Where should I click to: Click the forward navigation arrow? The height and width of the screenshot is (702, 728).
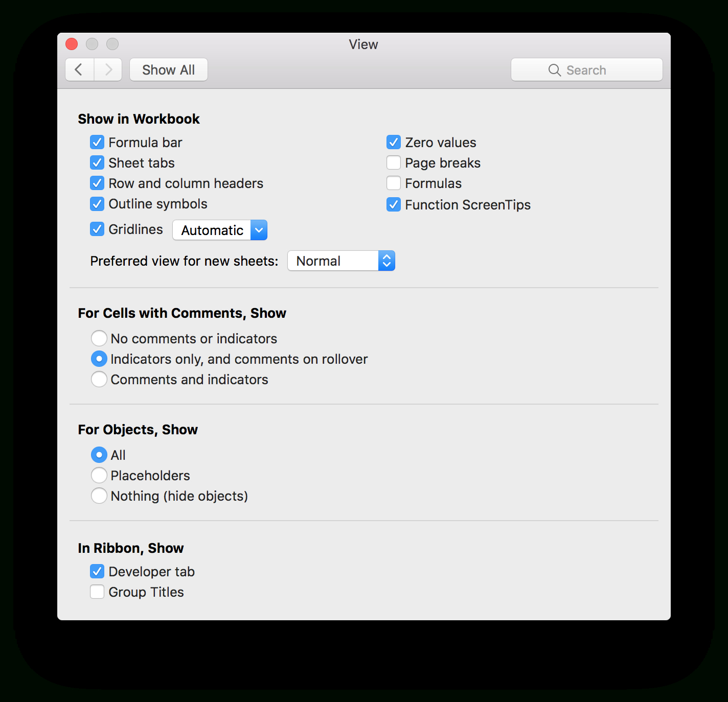click(108, 69)
